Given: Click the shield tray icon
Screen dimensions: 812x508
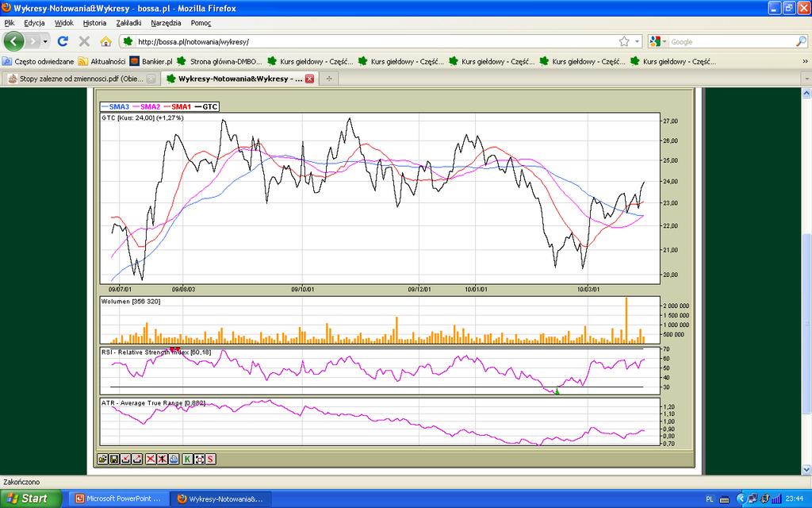Looking at the screenshot, I should 765,498.
